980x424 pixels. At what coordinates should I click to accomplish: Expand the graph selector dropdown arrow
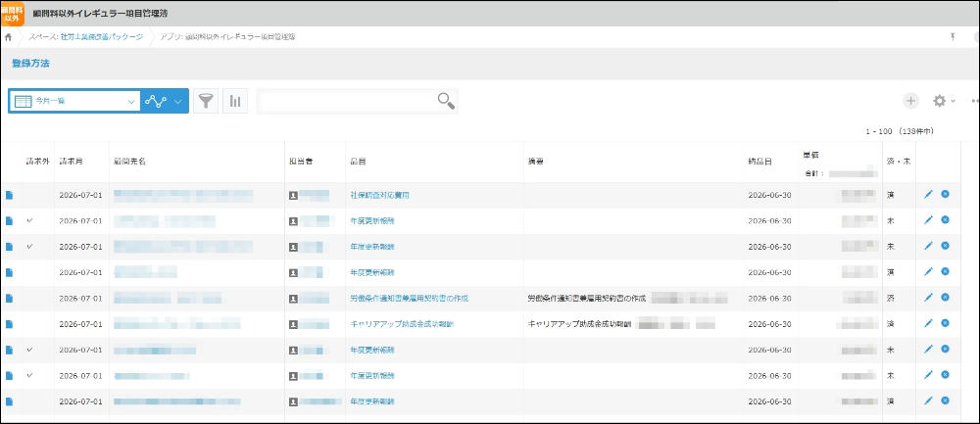pyautogui.click(x=178, y=101)
